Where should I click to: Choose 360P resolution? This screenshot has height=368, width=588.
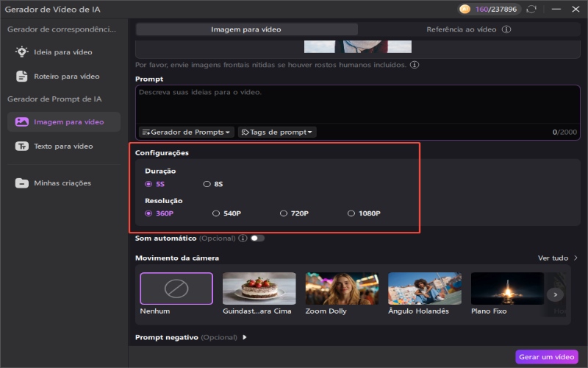click(x=159, y=213)
